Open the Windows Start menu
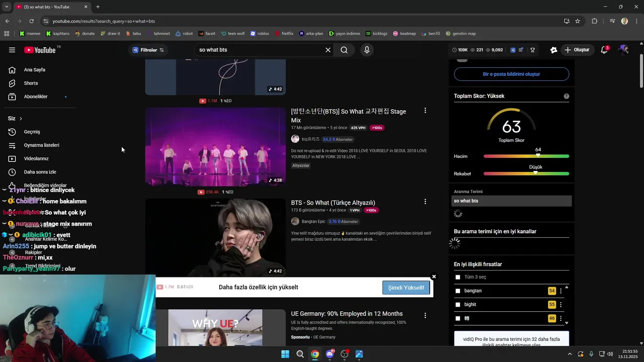This screenshot has width=644, height=362. tap(285, 354)
